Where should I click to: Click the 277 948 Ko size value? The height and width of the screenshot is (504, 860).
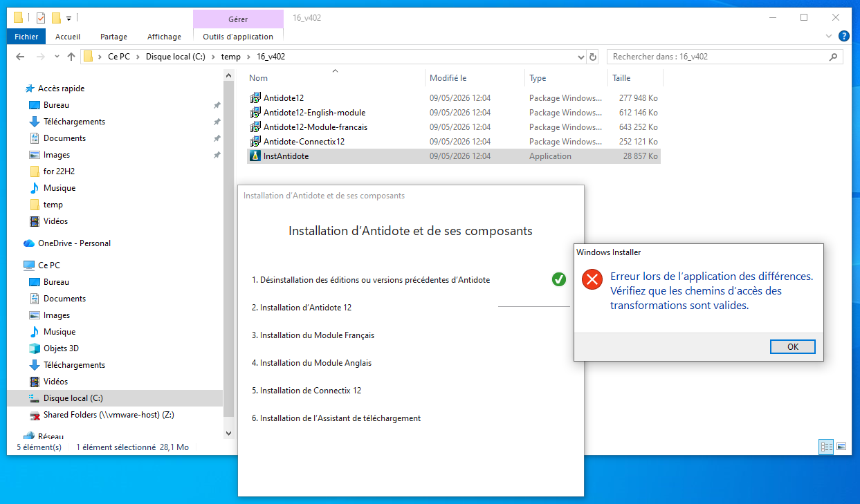pyautogui.click(x=639, y=98)
